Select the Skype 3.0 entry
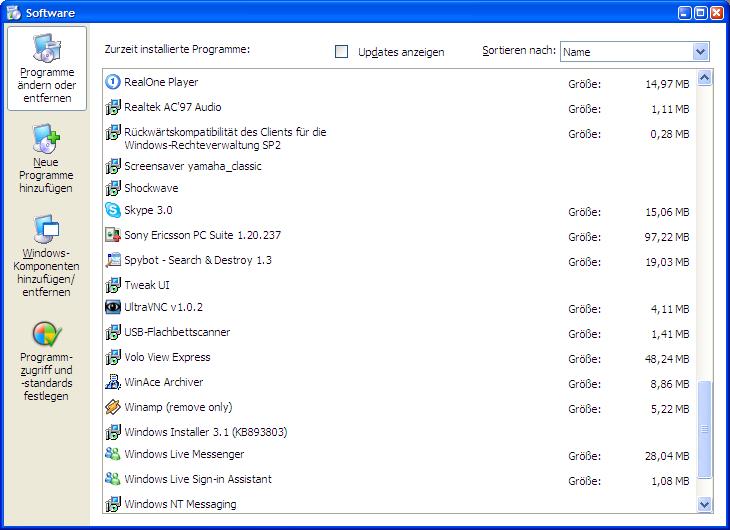The image size is (730, 530). 148,210
